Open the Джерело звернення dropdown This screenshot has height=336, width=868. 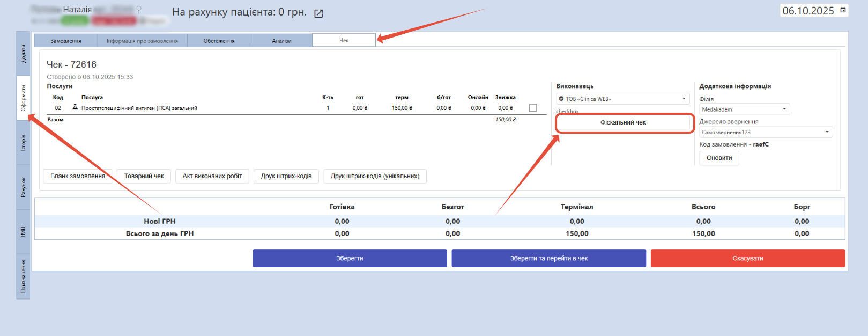766,132
